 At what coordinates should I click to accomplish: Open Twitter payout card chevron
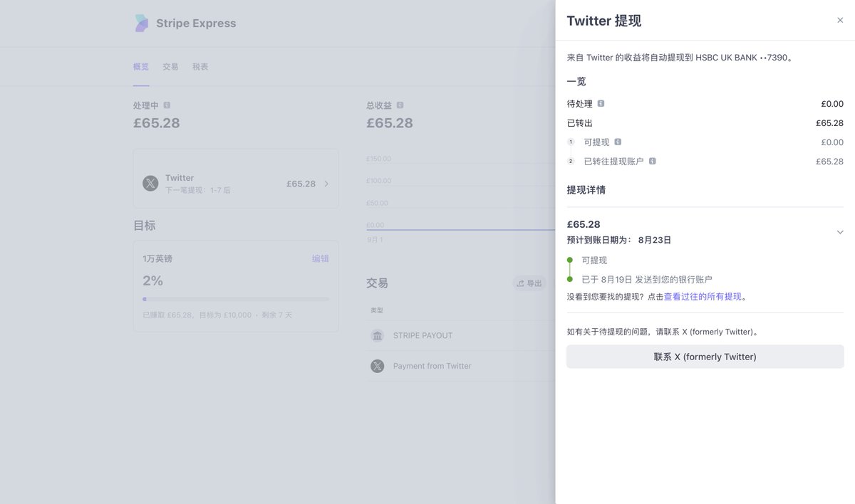tap(326, 184)
